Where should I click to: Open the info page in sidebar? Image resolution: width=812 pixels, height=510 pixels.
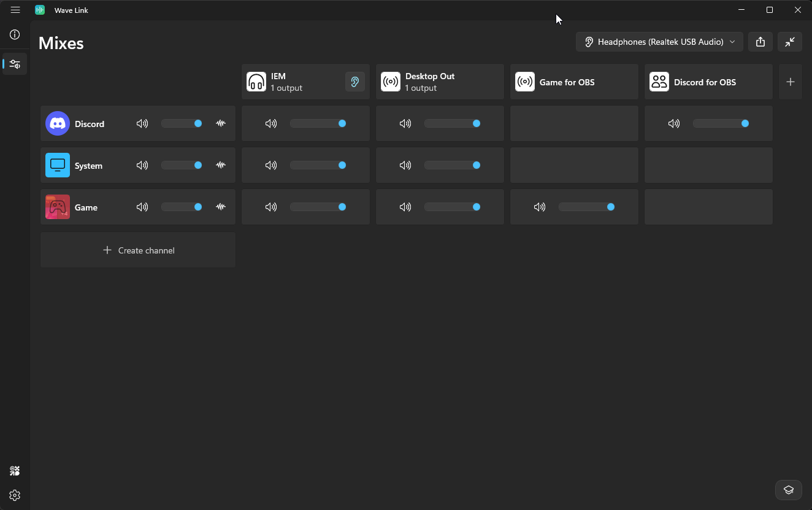(x=15, y=35)
